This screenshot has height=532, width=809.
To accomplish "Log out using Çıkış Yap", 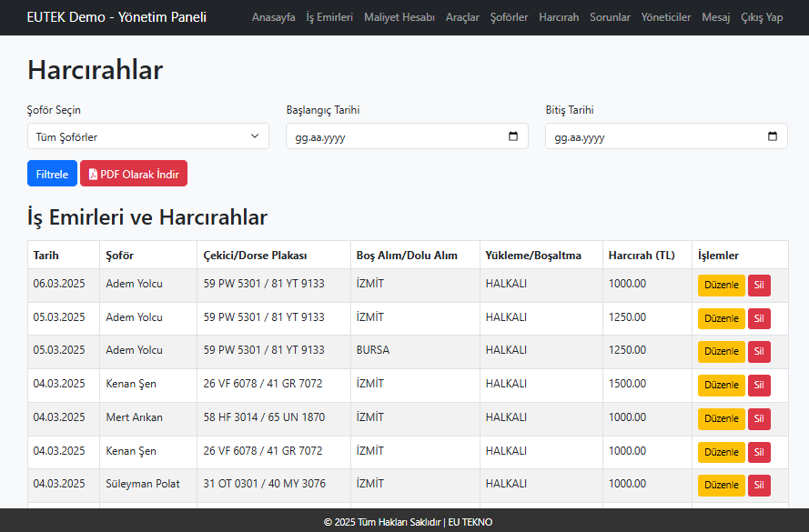I will (x=762, y=17).
